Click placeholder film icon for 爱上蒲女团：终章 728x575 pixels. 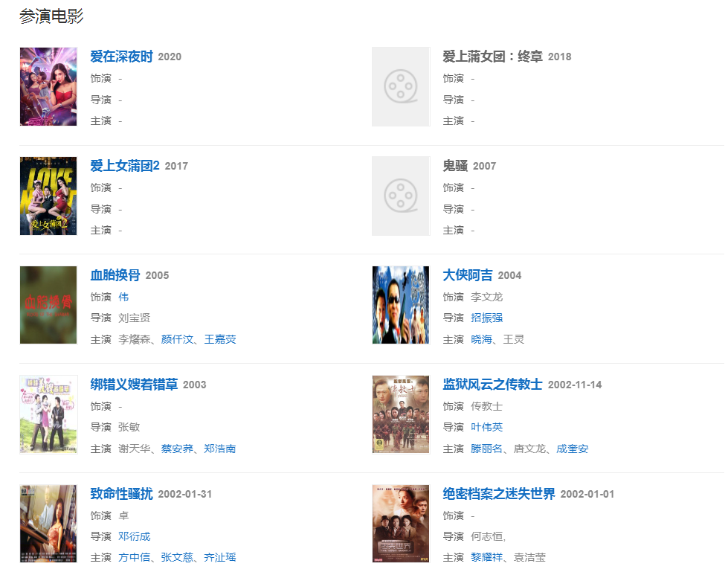401,86
